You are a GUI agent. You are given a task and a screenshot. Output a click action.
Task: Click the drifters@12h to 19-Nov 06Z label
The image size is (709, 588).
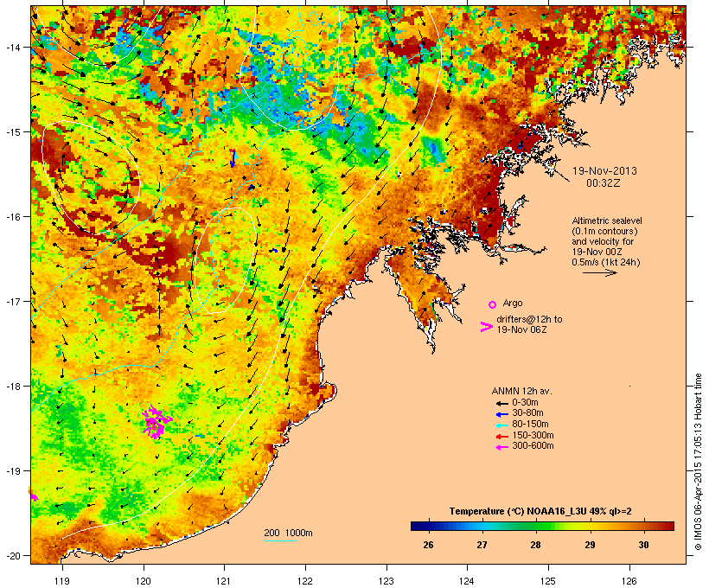click(x=529, y=324)
